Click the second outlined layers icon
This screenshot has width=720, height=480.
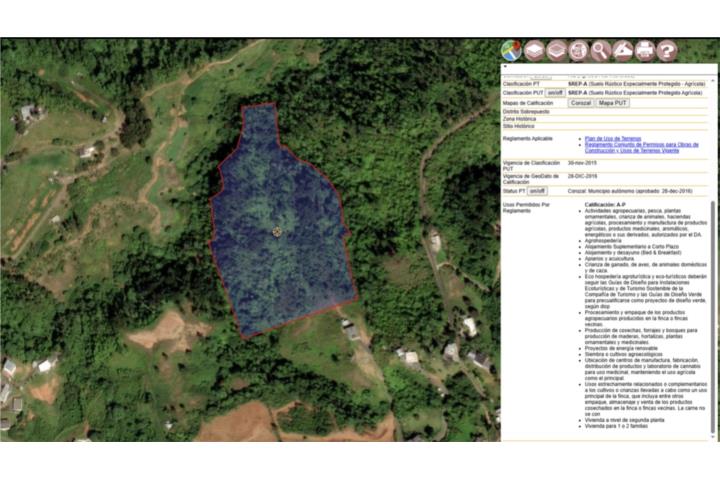point(556,51)
